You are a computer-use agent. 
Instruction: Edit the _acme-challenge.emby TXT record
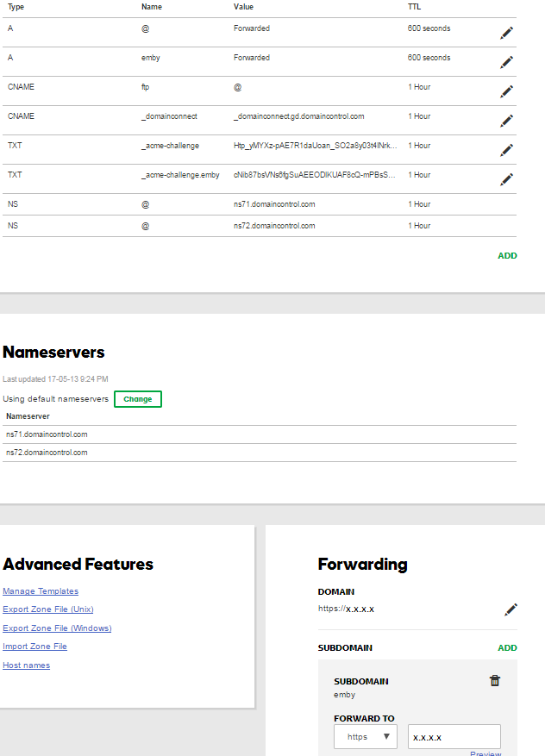506,179
